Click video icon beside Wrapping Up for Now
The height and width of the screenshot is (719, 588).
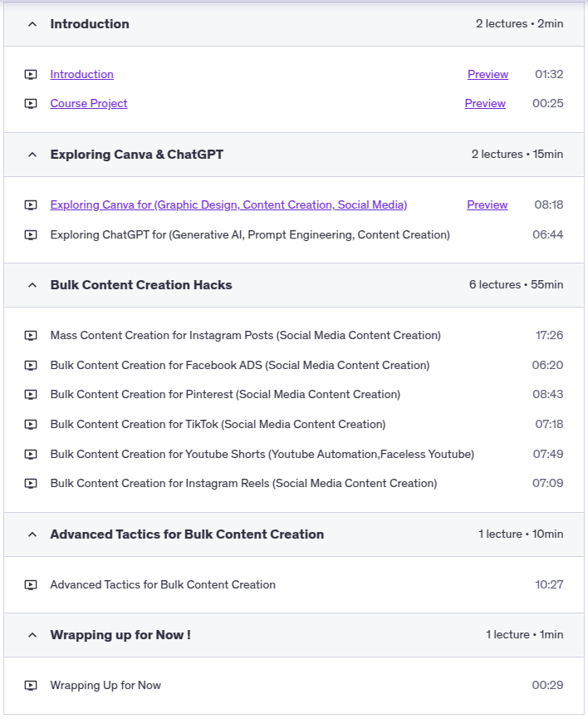31,686
